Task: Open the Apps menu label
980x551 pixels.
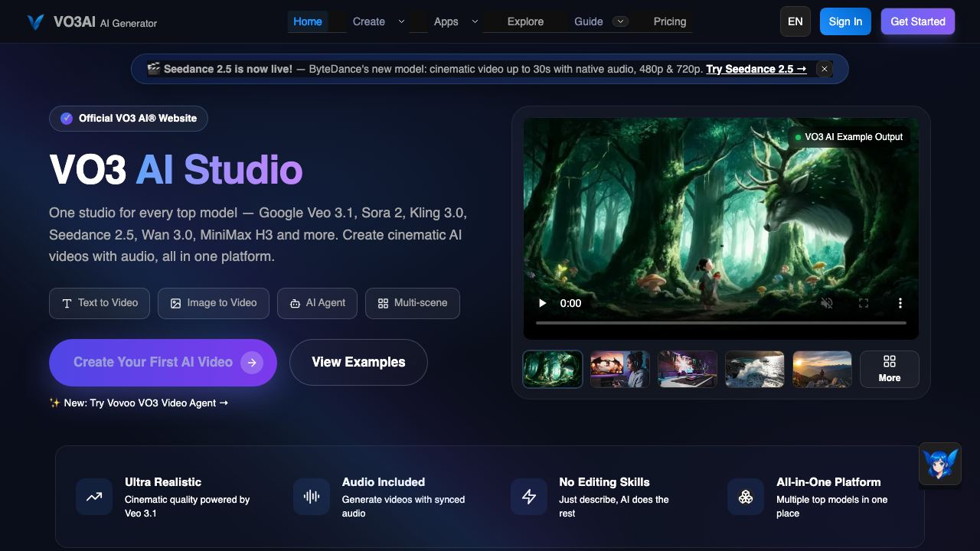Action: (446, 21)
